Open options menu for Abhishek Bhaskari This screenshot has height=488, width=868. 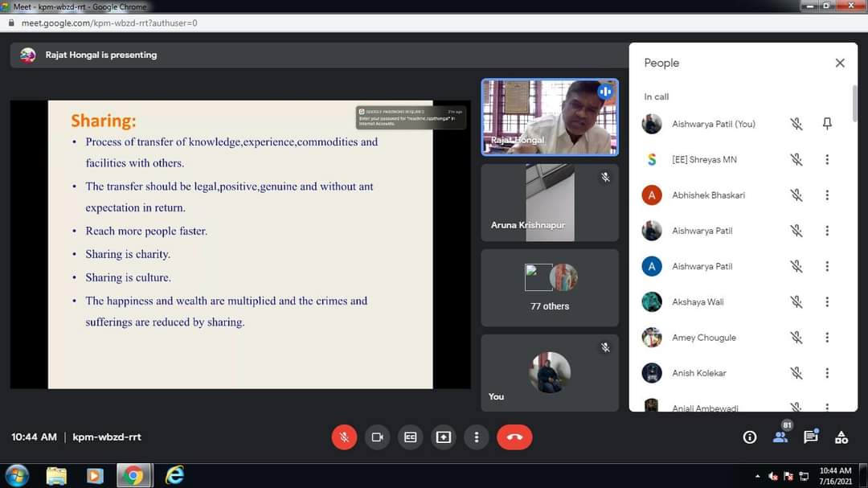coord(827,195)
